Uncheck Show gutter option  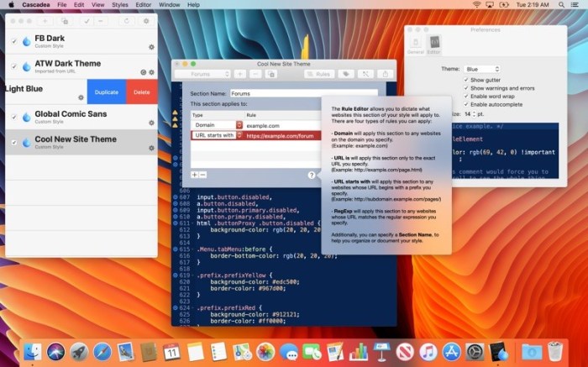pyautogui.click(x=466, y=80)
